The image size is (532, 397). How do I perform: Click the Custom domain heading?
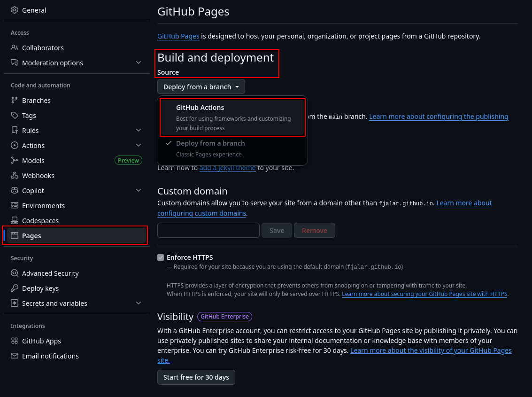[x=193, y=191]
